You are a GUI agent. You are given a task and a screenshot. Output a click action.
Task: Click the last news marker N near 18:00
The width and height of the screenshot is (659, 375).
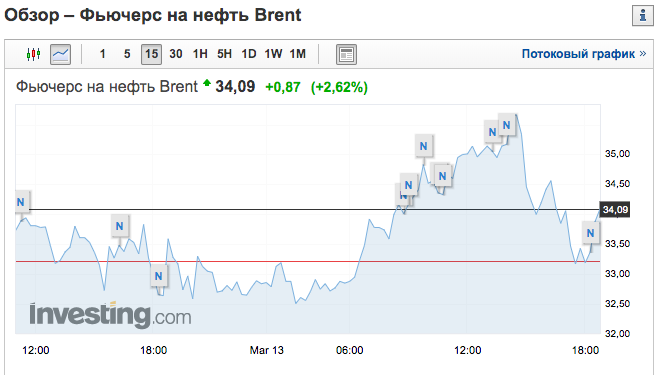click(590, 233)
